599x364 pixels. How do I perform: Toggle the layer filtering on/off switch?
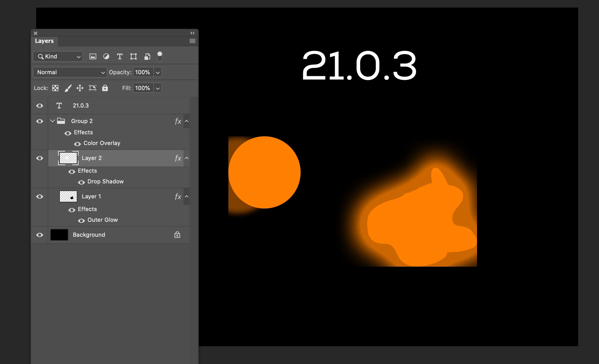pos(159,56)
